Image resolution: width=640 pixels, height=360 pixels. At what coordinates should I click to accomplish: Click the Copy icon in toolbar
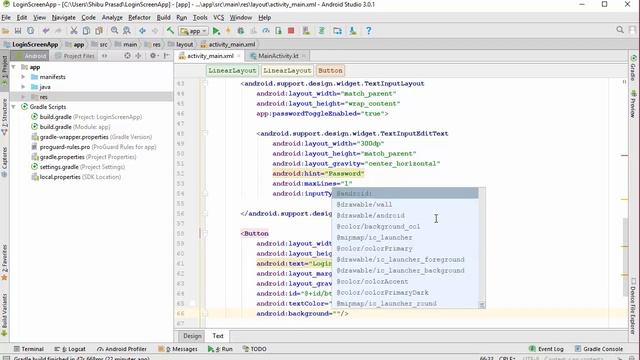(86, 31)
